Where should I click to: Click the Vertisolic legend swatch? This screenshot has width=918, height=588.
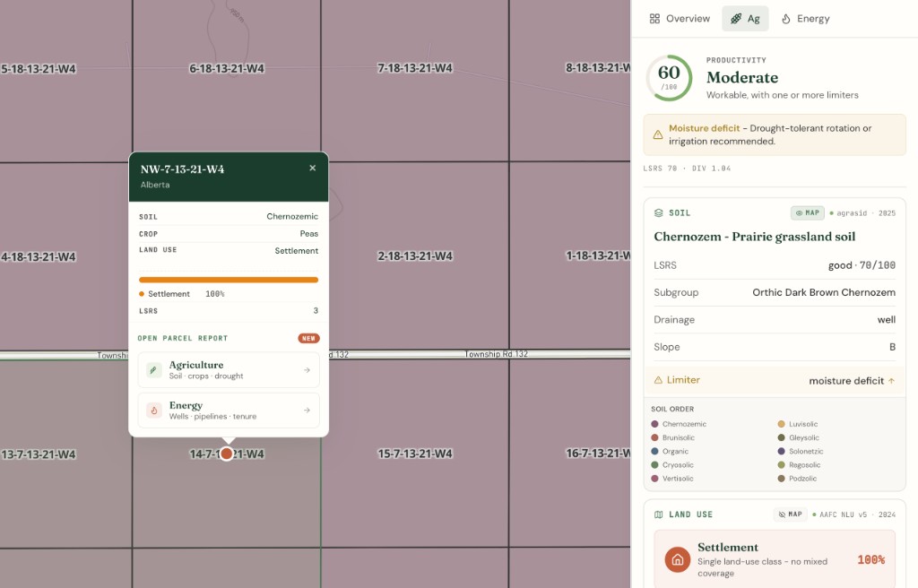click(654, 479)
